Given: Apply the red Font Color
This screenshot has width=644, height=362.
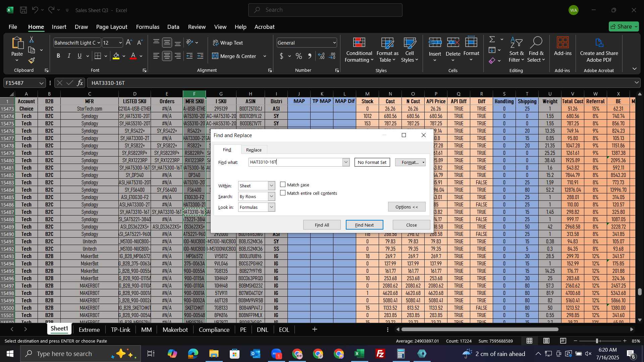Looking at the screenshot, I should (133, 56).
